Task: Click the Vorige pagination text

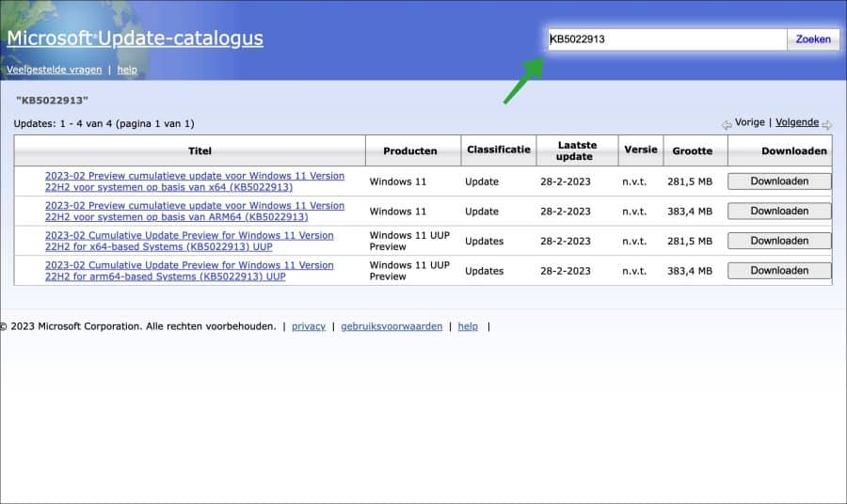Action: click(x=750, y=122)
